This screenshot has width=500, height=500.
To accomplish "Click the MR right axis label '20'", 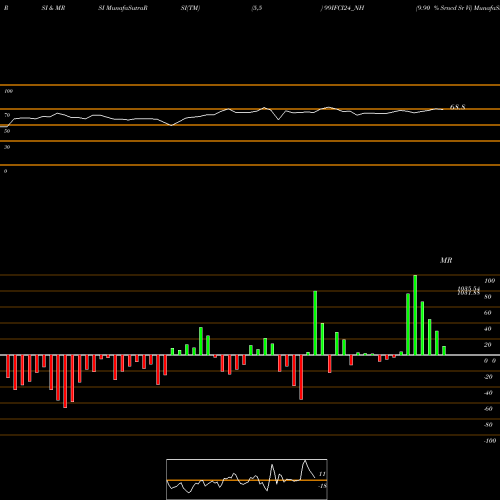I will click(488, 345).
